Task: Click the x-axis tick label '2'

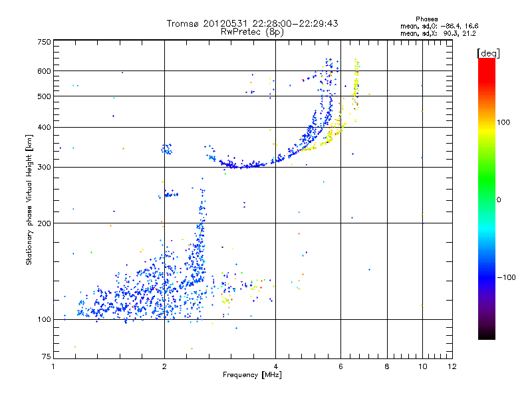Action: pos(164,366)
